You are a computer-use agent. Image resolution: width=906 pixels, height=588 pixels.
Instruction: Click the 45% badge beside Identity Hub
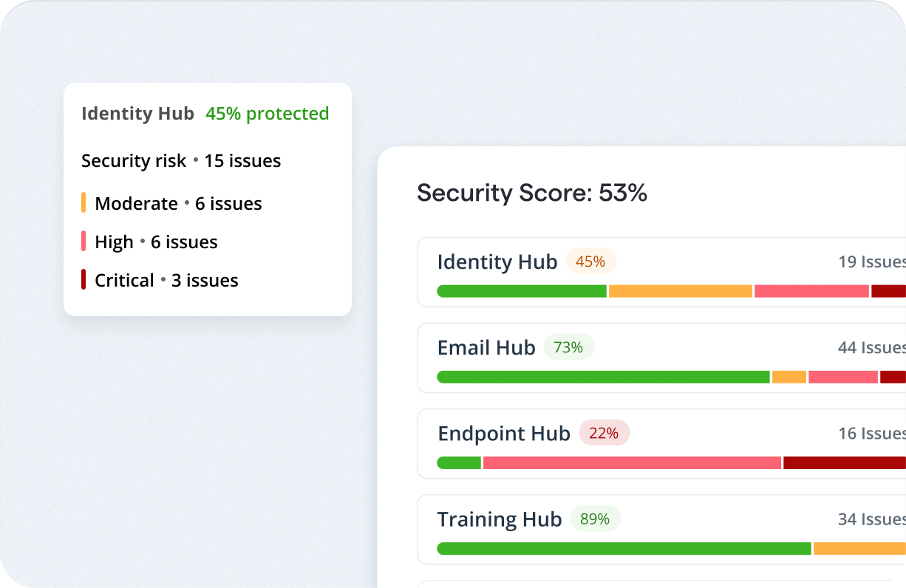pos(590,261)
